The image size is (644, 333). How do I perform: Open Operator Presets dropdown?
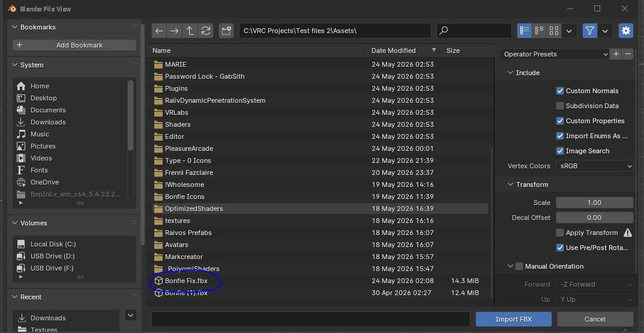click(555, 54)
